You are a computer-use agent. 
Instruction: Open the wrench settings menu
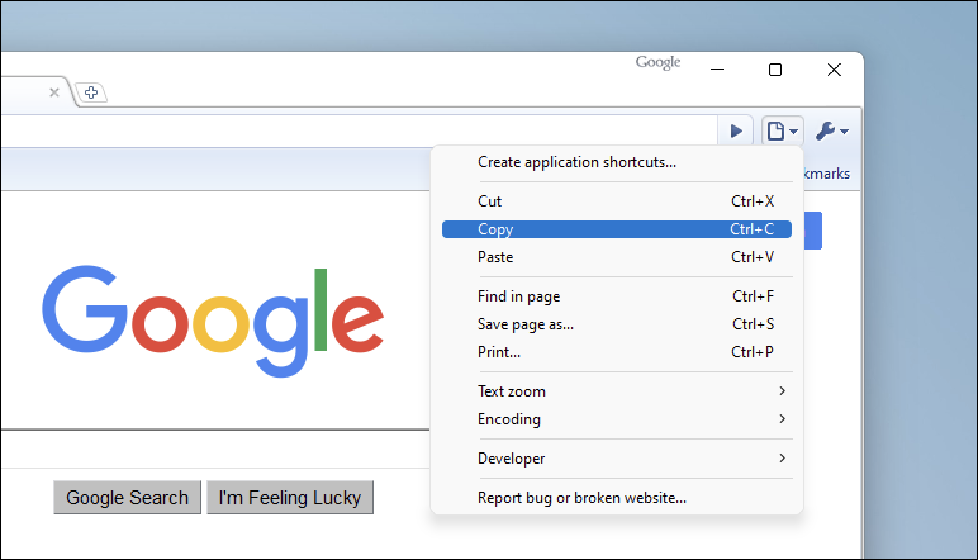pos(831,131)
